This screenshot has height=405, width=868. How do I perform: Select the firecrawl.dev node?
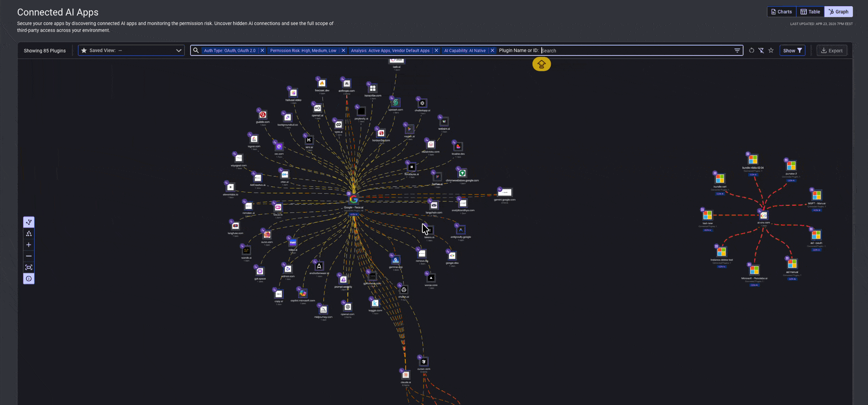(x=322, y=83)
